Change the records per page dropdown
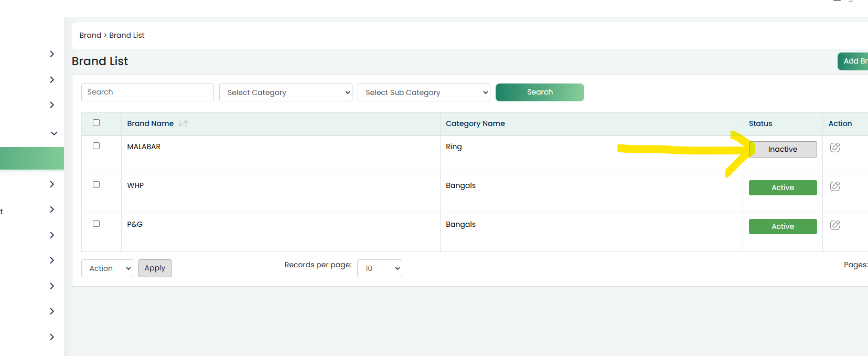 (x=379, y=268)
